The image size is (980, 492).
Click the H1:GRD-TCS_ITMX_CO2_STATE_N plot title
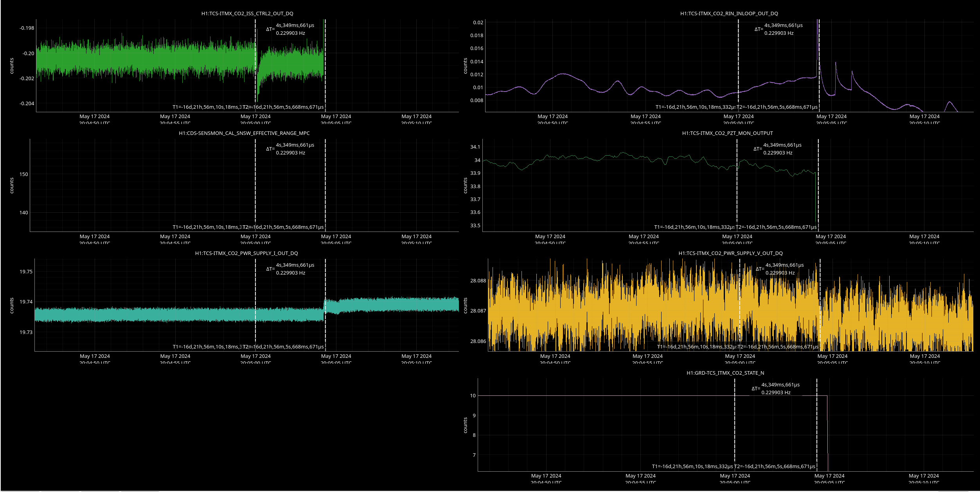point(725,373)
